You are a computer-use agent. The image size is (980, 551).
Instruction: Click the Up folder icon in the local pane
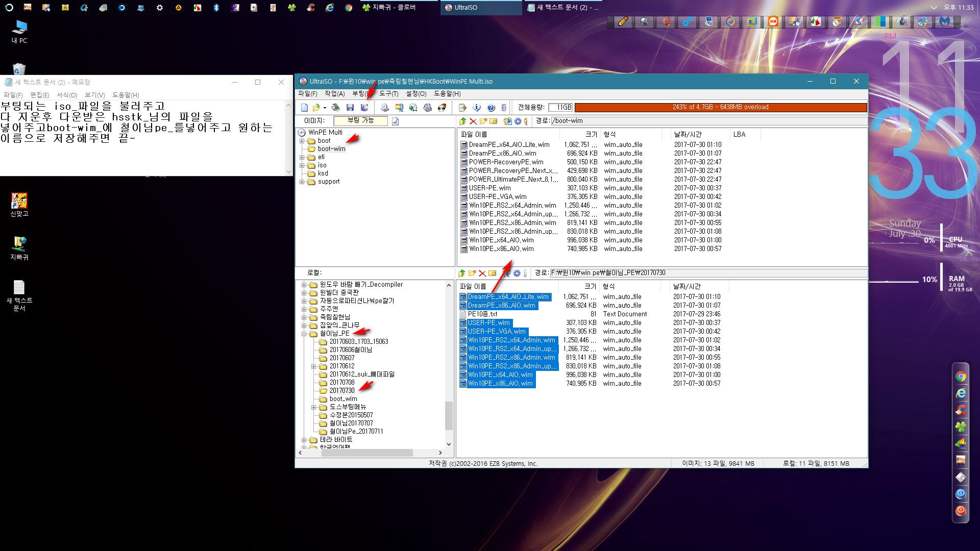(x=462, y=273)
